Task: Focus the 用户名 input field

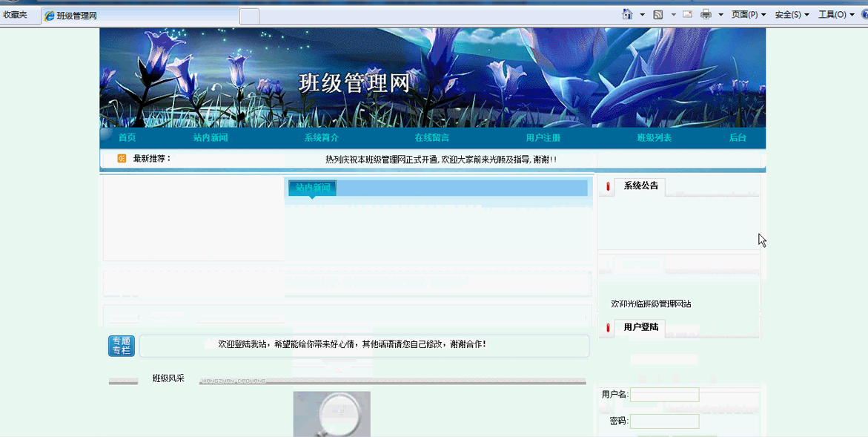Action: click(664, 395)
